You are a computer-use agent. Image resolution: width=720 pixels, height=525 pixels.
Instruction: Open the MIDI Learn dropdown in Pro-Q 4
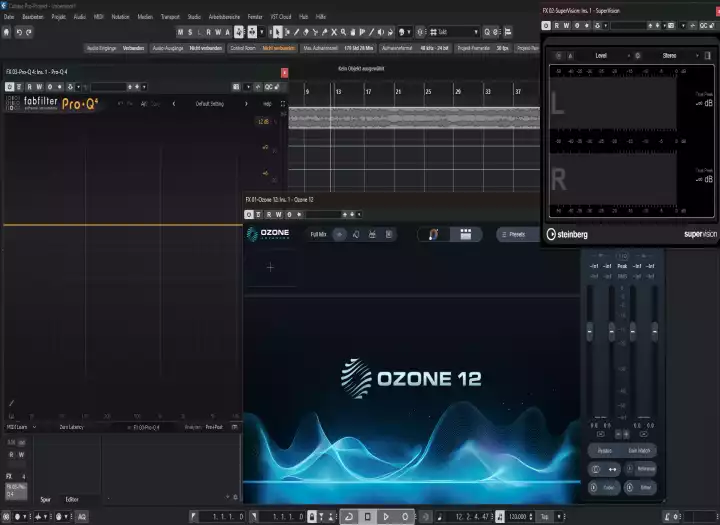coord(21,427)
